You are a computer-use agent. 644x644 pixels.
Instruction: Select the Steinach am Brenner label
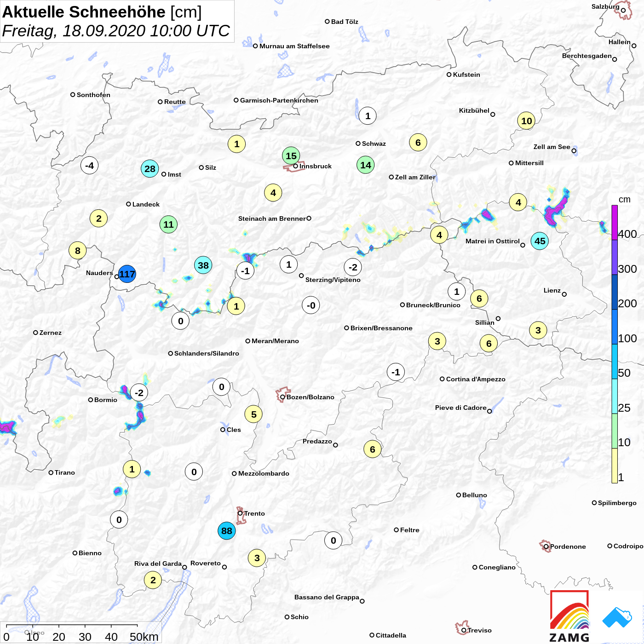[272, 218]
